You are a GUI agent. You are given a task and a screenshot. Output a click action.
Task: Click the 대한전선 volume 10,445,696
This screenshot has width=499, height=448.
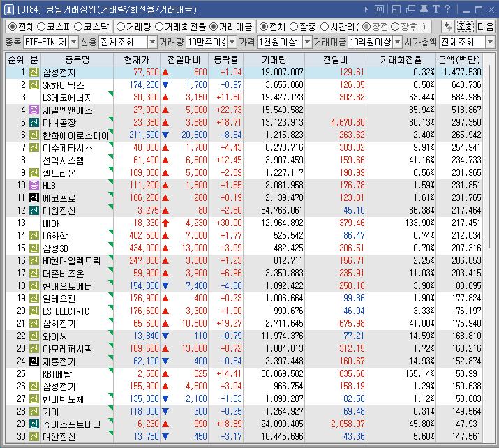point(282,437)
